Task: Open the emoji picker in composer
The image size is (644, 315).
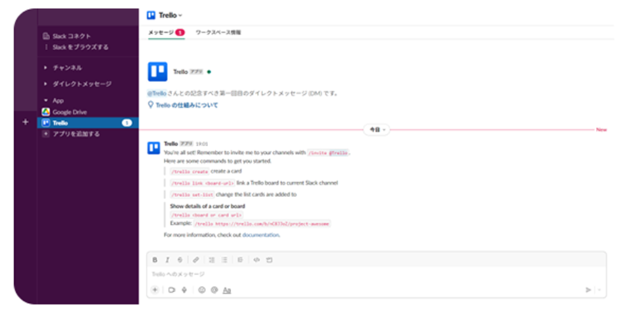Action: (201, 290)
